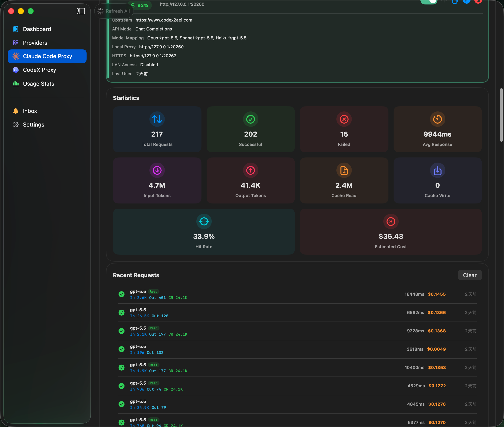Viewport: 504px width, 427px height.
Task: Click the Dashboard document icon
Action: coord(16,29)
